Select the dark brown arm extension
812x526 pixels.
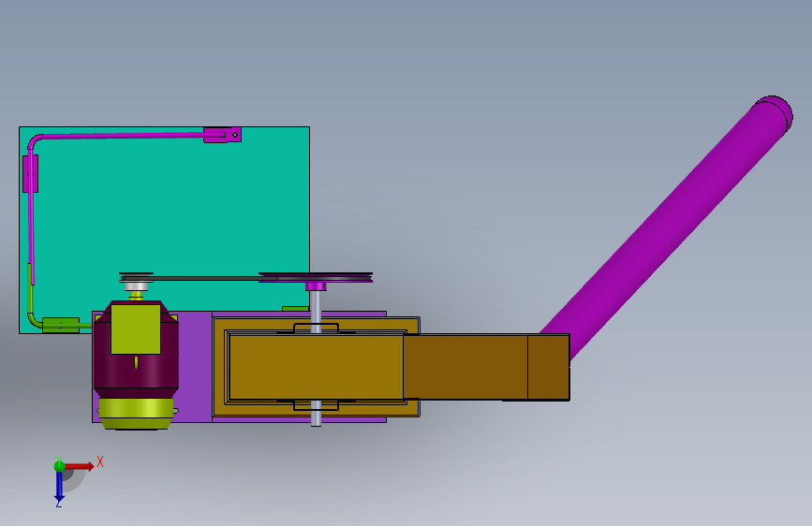click(465, 367)
